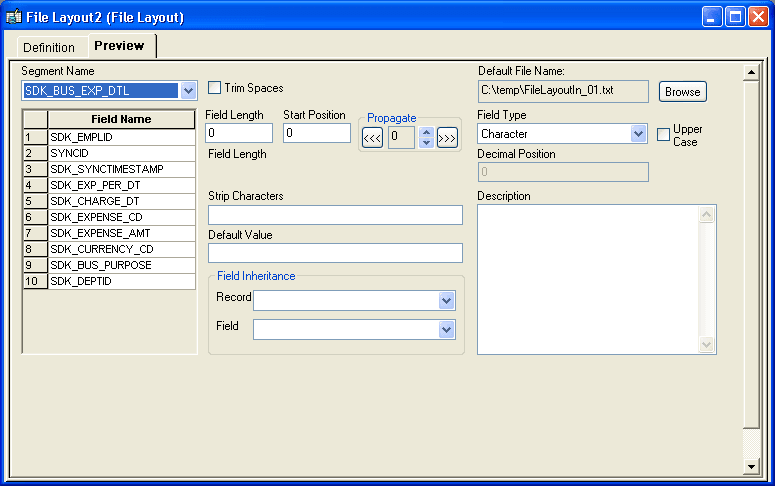Viewport: 775px width, 486px height.
Task: Open the Field Inheritance Record dropdown
Action: click(x=446, y=301)
